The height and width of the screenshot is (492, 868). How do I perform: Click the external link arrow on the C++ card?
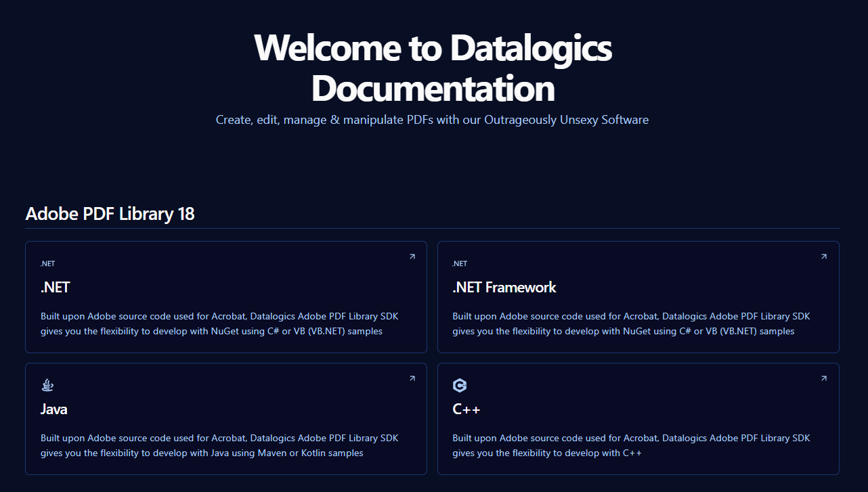pyautogui.click(x=824, y=378)
